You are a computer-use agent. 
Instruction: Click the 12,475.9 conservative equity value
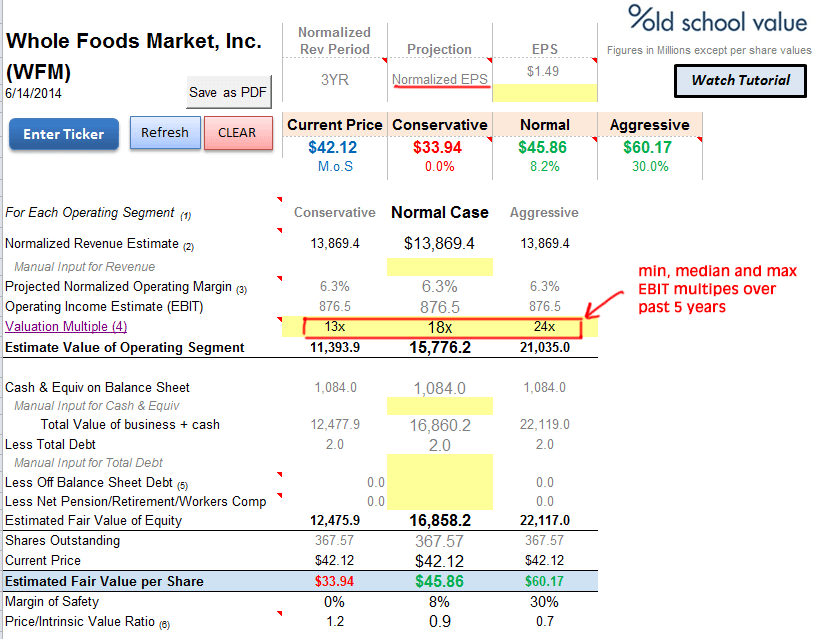tap(335, 520)
